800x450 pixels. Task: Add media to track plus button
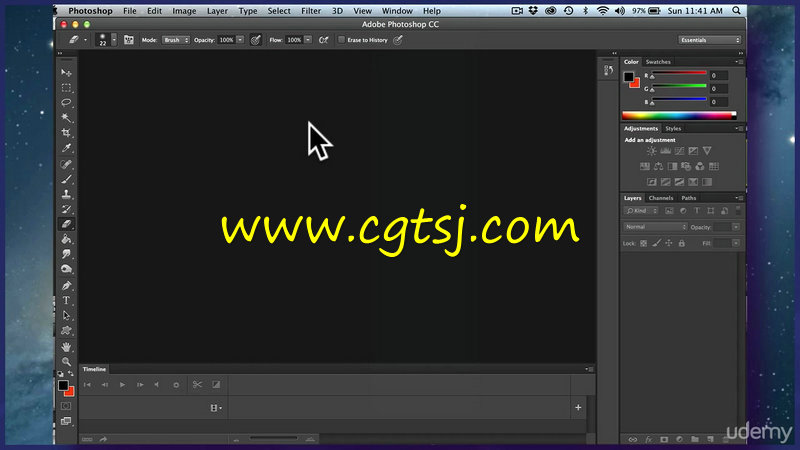coord(578,408)
